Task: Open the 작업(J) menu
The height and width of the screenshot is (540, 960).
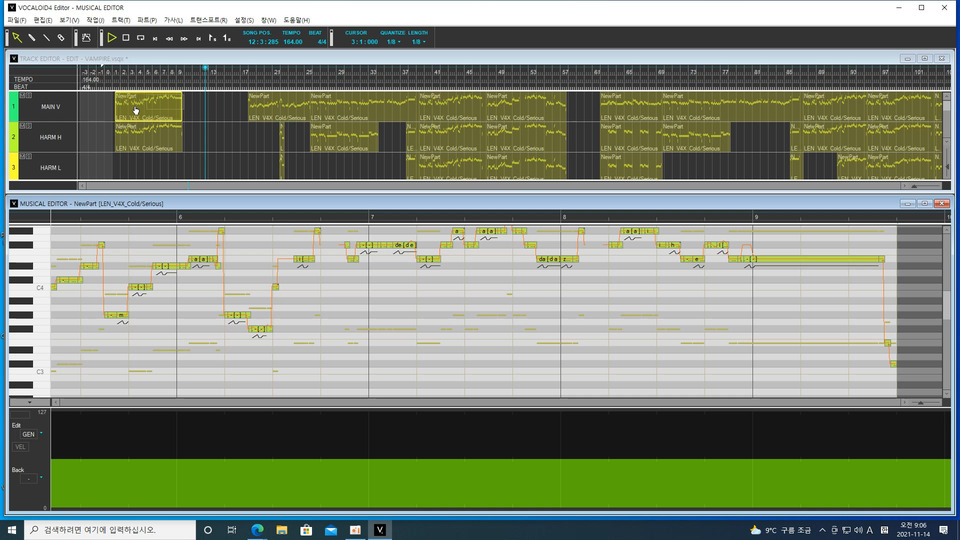Action: [95, 20]
